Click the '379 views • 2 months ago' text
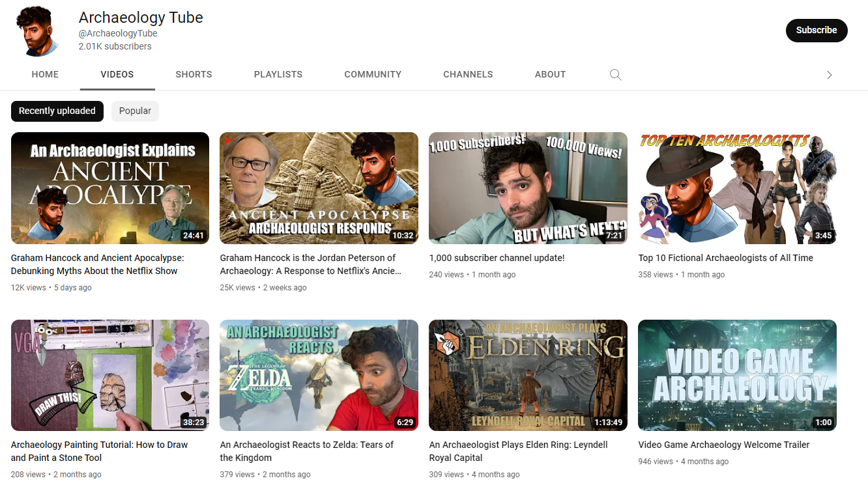868x487 pixels. 265,475
